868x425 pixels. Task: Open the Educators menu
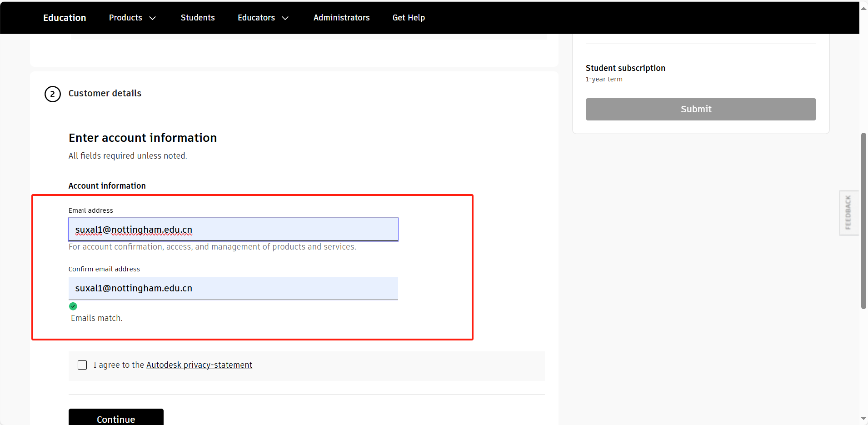tap(256, 18)
